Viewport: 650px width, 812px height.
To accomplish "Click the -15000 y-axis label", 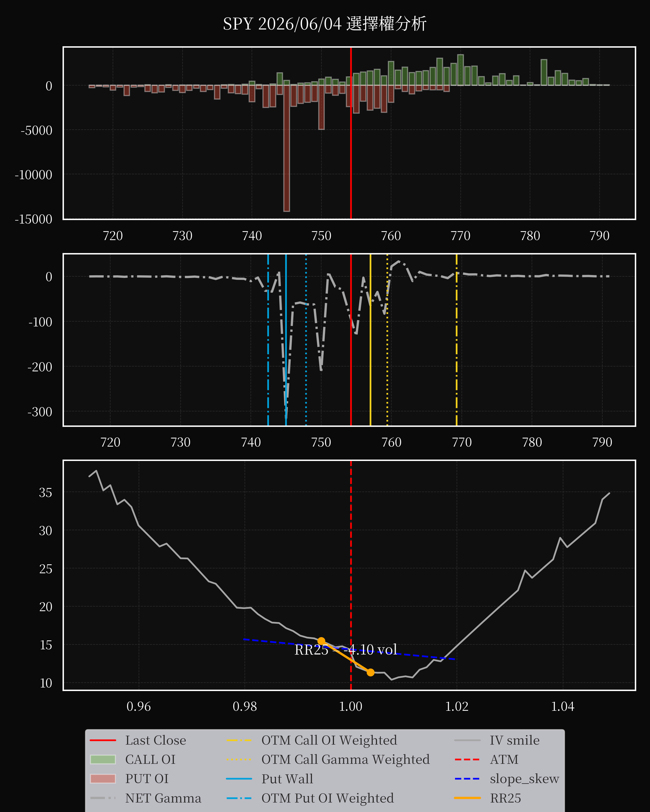I will (x=34, y=219).
